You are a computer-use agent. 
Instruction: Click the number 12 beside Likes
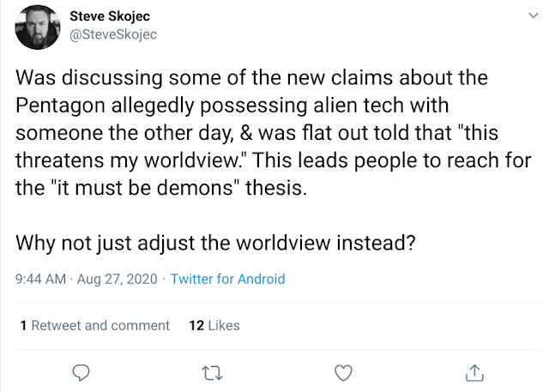pyautogui.click(x=195, y=325)
